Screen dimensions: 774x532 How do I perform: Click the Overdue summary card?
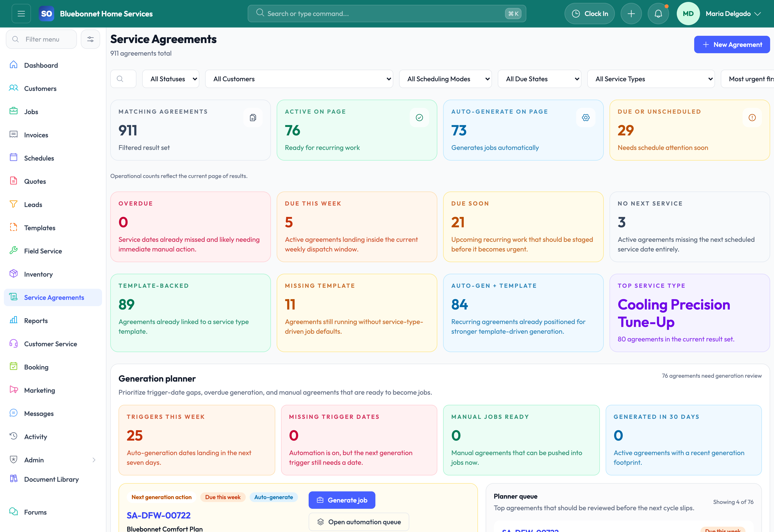[x=190, y=227]
